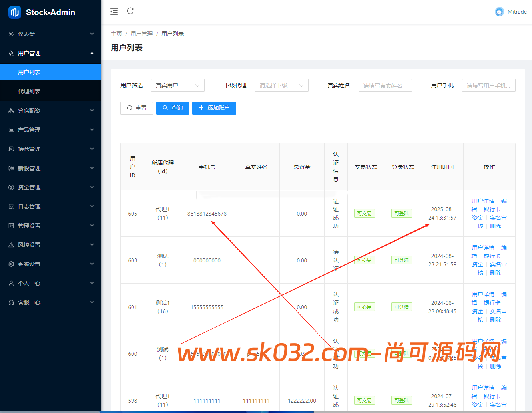The width and height of the screenshot is (532, 413).
Task: Click the 仪表盘 dashboard gauge icon
Action: point(10,34)
